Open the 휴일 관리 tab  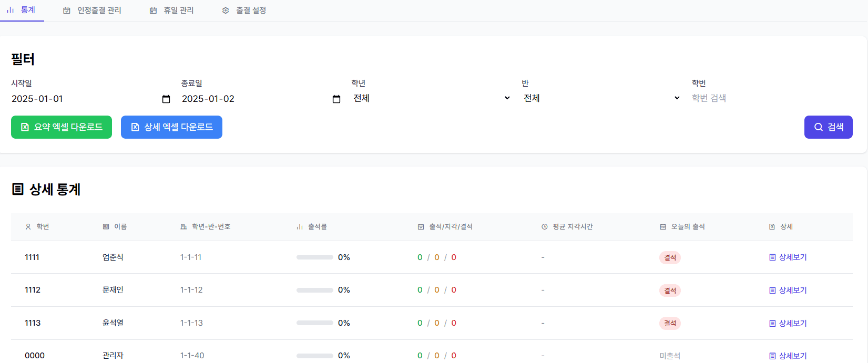(172, 11)
